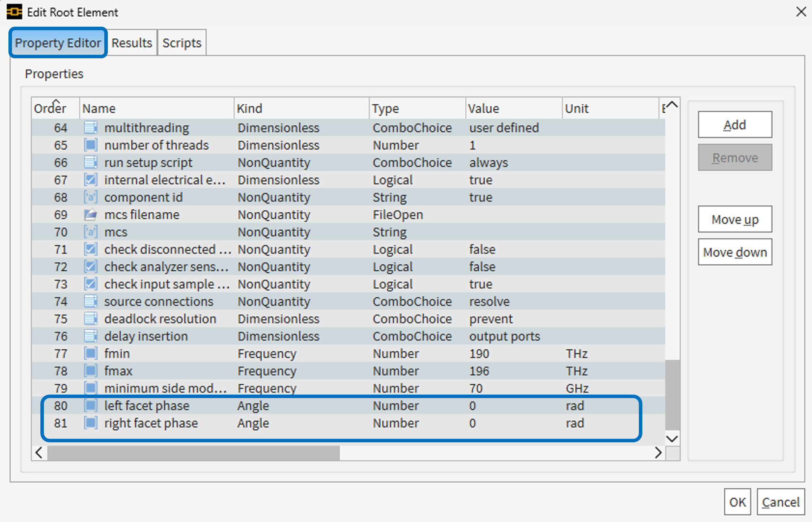Click the horizontal scrollbar thumb

click(x=194, y=453)
